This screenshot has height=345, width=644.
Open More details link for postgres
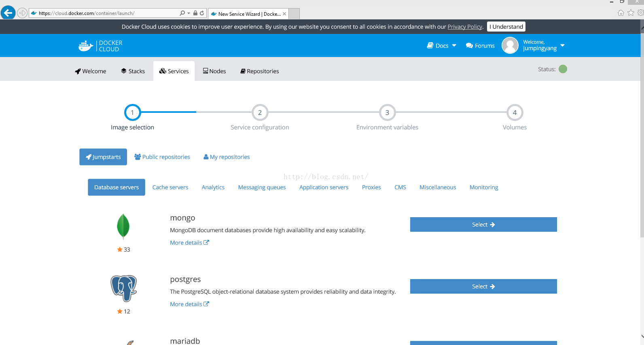tap(189, 304)
